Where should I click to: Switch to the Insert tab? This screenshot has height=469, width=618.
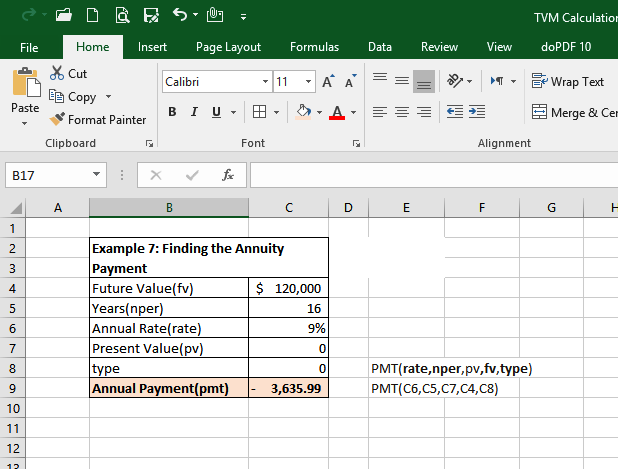click(x=152, y=47)
